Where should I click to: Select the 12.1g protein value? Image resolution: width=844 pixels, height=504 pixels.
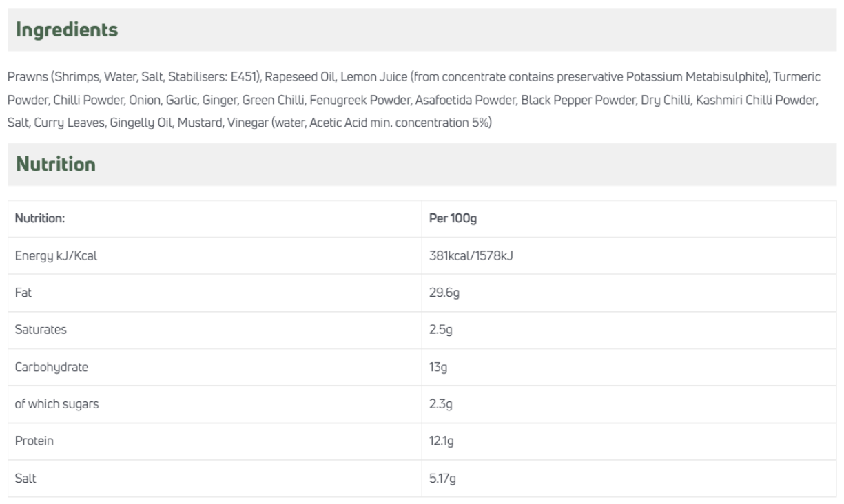[442, 441]
